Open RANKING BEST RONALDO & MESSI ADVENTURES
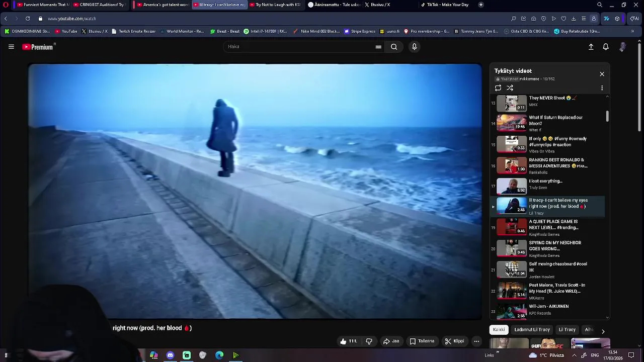The image size is (644, 362). point(547,165)
